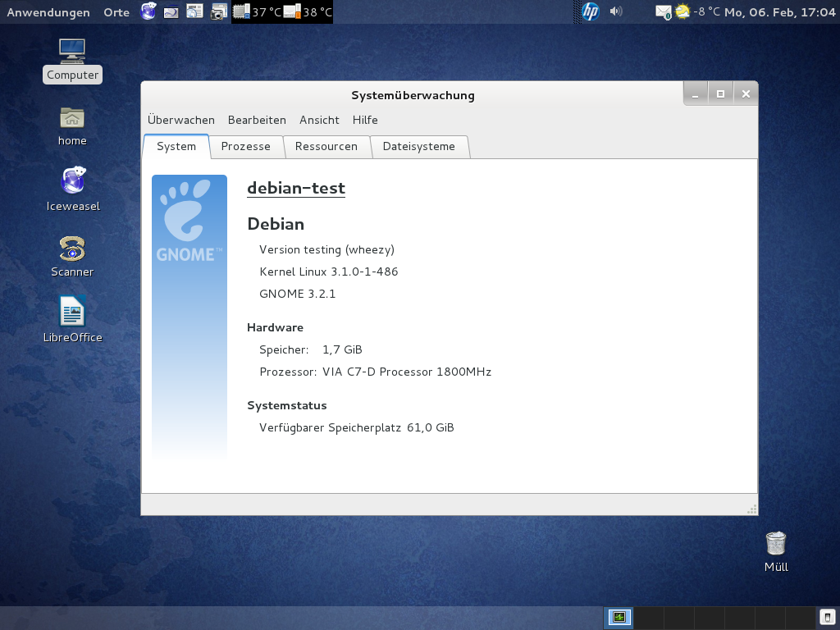Launch LibreOffice from the desktop
The image size is (840, 630).
[x=72, y=313]
